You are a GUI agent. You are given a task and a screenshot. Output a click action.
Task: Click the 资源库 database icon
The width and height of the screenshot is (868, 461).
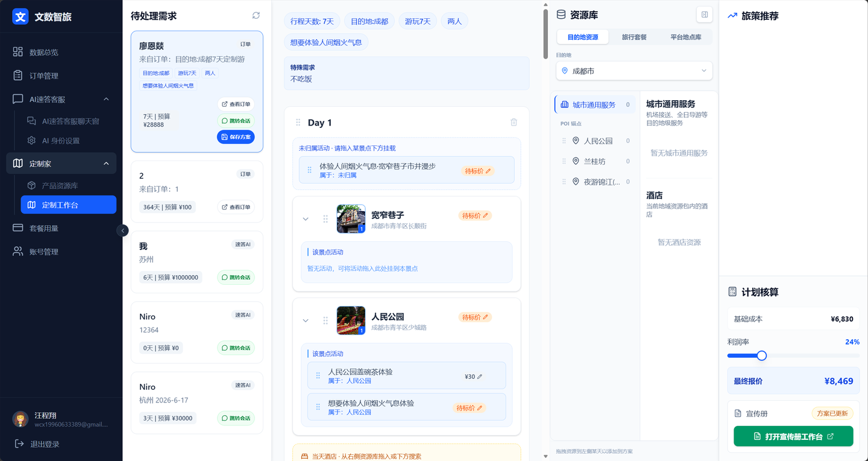[561, 14]
